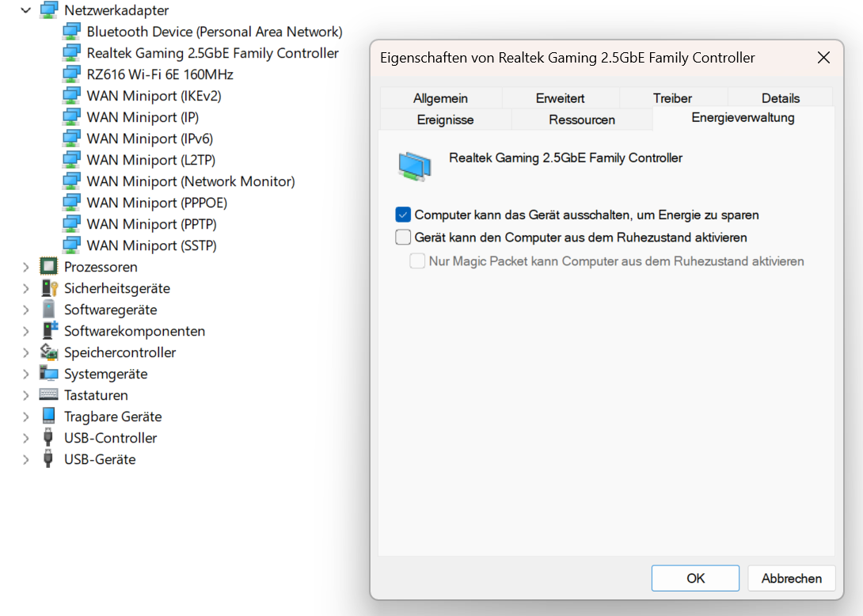Click the Abbrechen button
Screen dimensions: 863x616
tap(792, 578)
